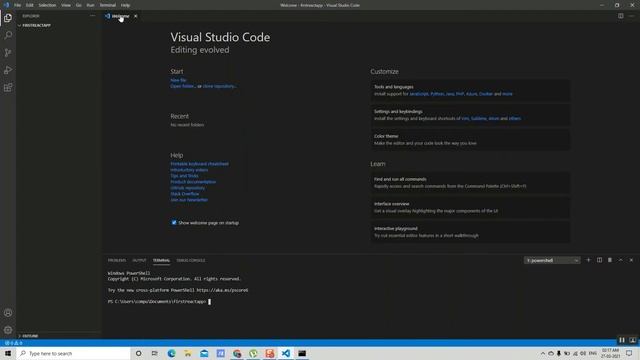This screenshot has width=640, height=360.
Task: Open the Interface overview card
Action: point(471,207)
